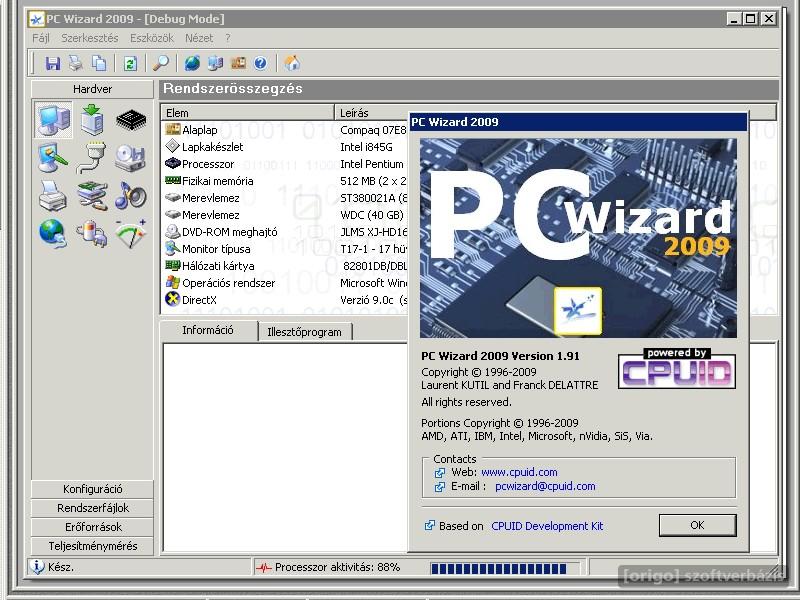Select the Mainboard icon with green arrow
The image size is (800, 600).
[92, 120]
